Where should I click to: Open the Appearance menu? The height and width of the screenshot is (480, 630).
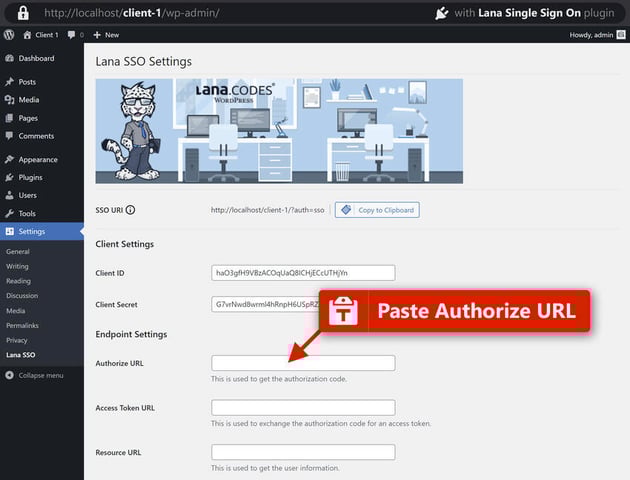click(42, 159)
